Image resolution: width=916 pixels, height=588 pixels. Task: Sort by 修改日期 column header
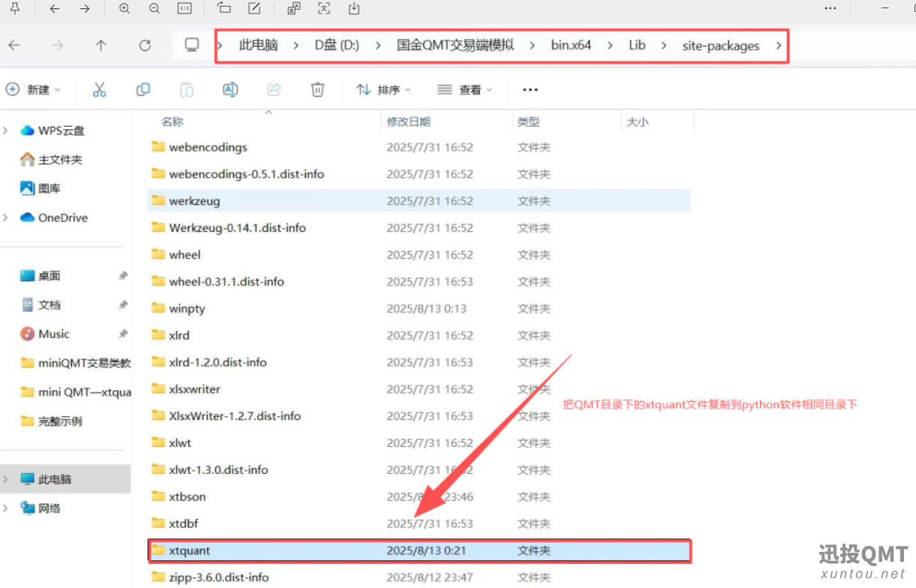coord(408,121)
